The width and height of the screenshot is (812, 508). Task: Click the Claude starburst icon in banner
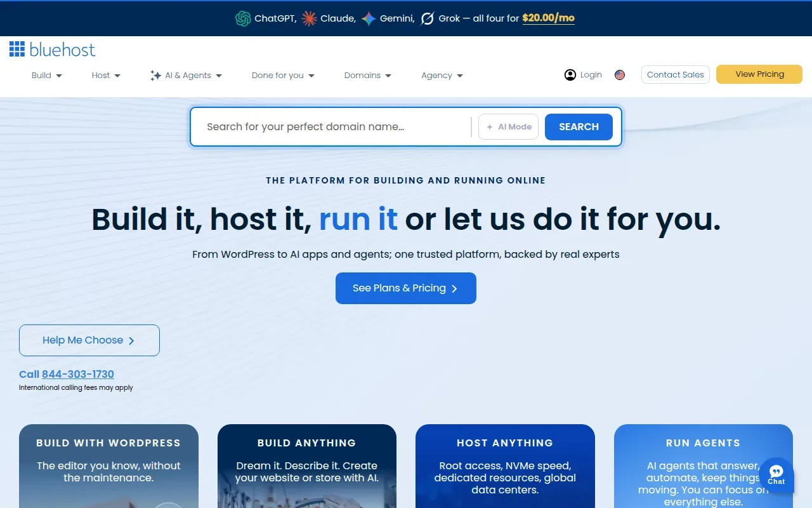pos(309,18)
